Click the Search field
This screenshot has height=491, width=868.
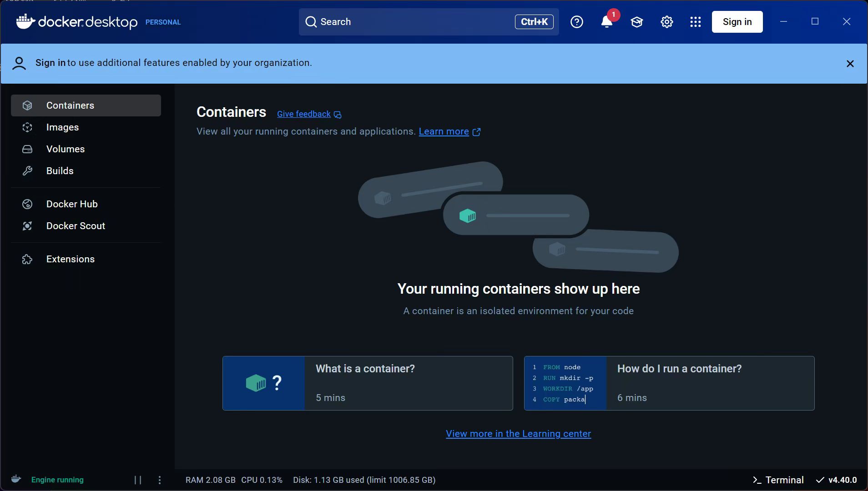[429, 22]
